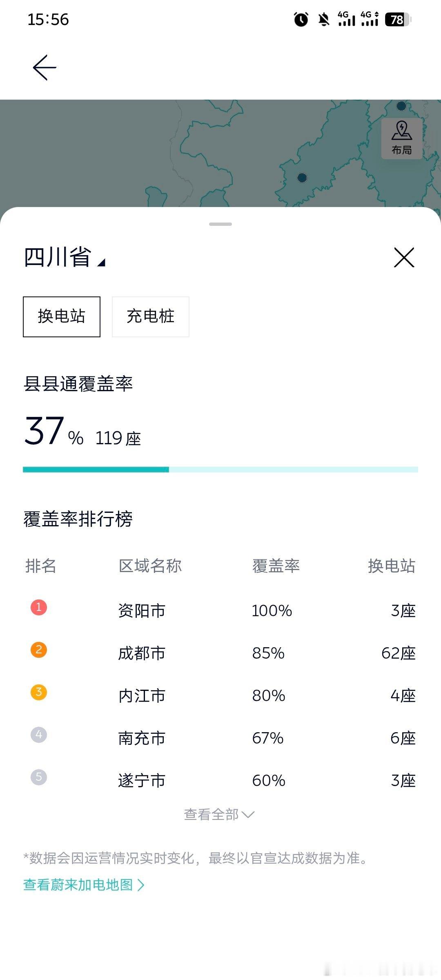This screenshot has height=980, width=441.
Task: Tap the battery indicator icon
Action: pyautogui.click(x=398, y=20)
